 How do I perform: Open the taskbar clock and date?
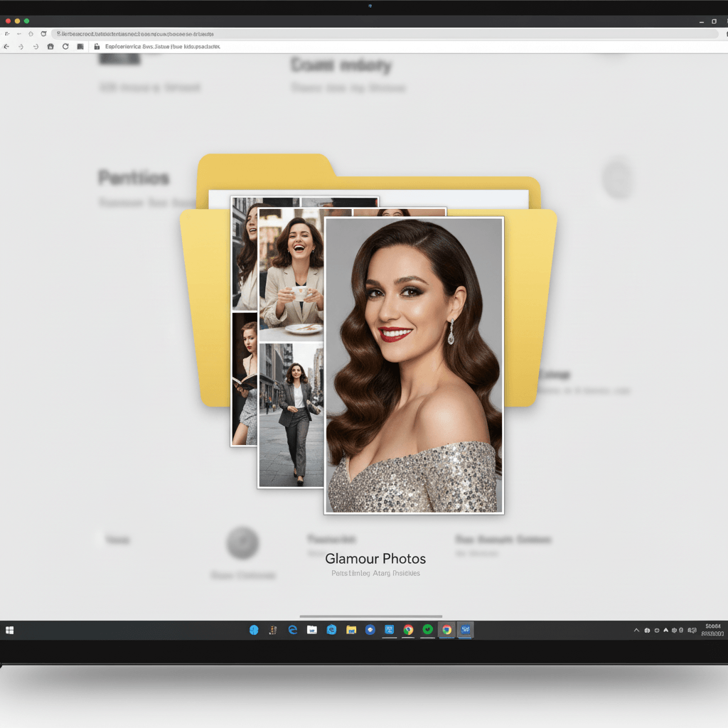coord(712,630)
